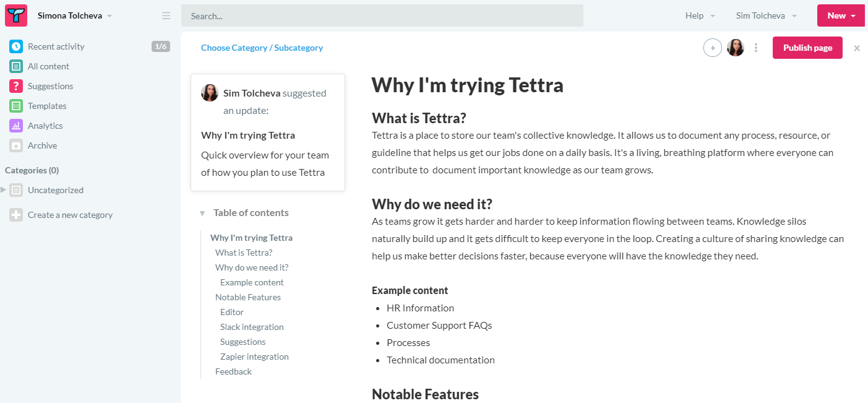Click Create a new category
868x403 pixels.
(70, 215)
